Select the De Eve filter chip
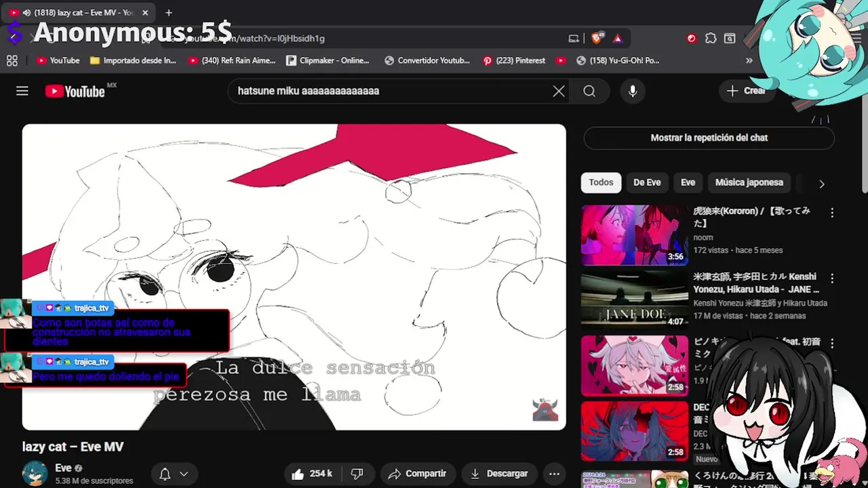Image resolution: width=868 pixels, height=488 pixels. click(x=647, y=182)
